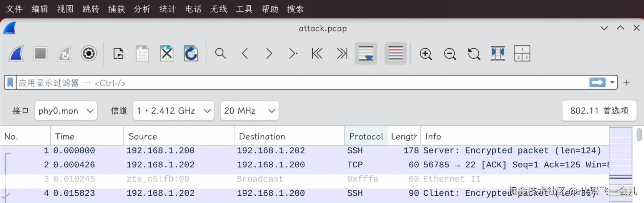Screen dimensions: 644x203
Task: Open the 20 MHz channel width dropdown
Action: click(x=250, y=111)
